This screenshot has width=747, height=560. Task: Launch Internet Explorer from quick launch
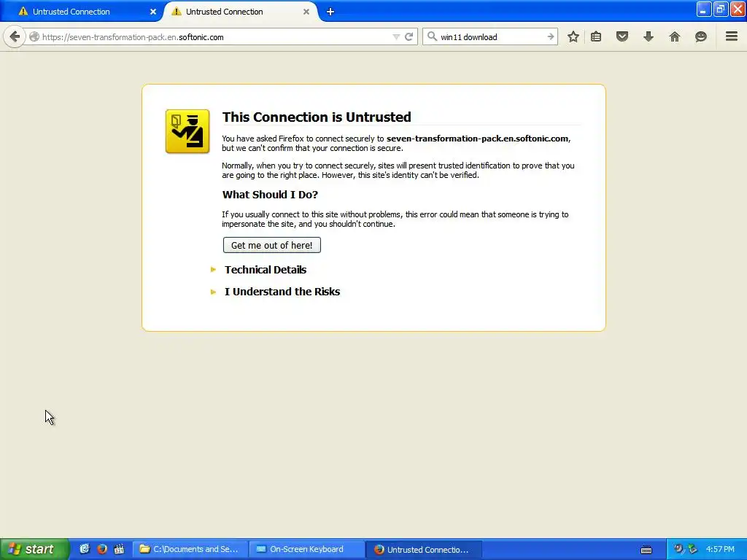[85, 549]
